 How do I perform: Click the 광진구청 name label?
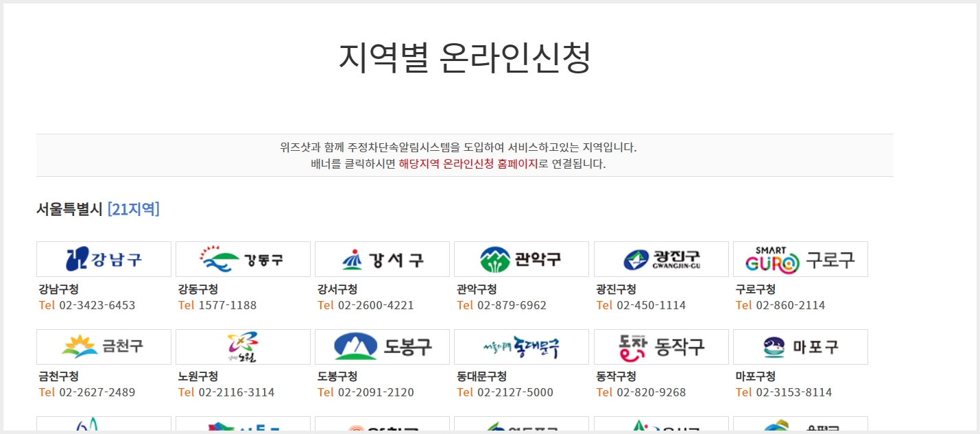click(x=617, y=289)
